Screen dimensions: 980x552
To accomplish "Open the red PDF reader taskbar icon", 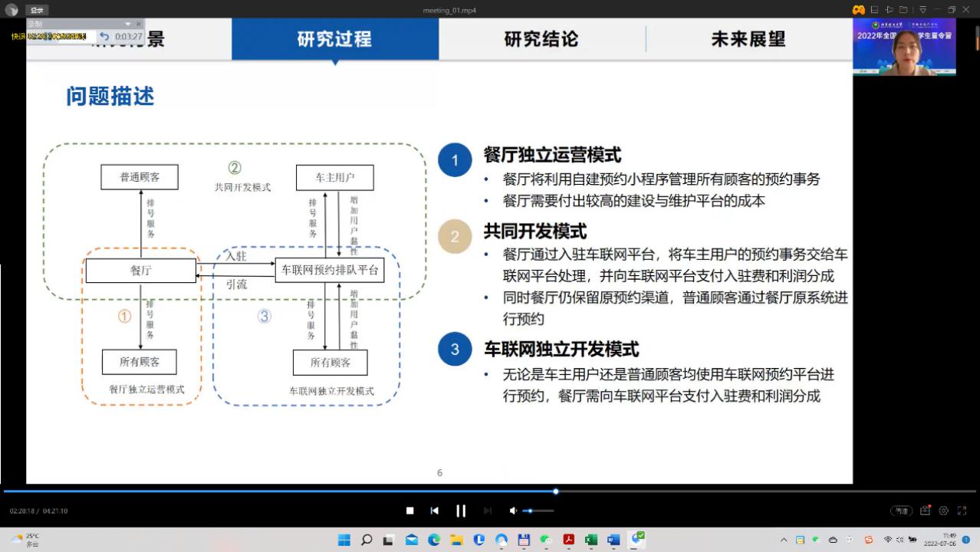I will coord(569,540).
